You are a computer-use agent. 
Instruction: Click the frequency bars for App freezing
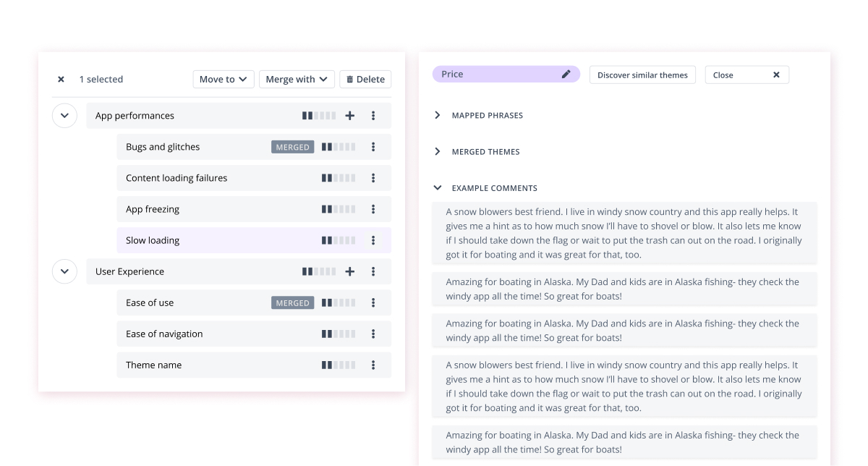coord(338,208)
